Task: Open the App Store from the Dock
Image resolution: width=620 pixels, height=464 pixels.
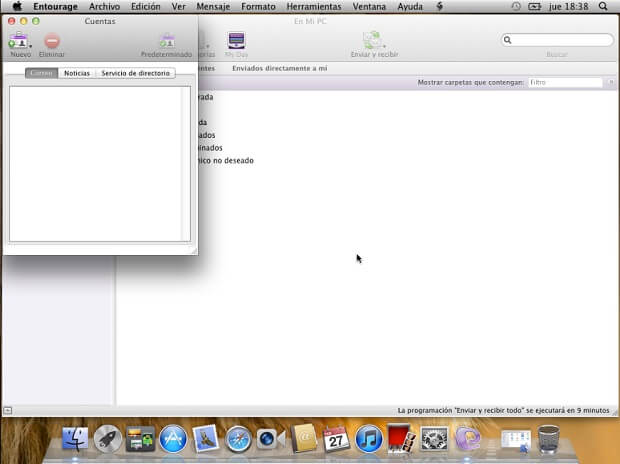Action: pyautogui.click(x=173, y=439)
